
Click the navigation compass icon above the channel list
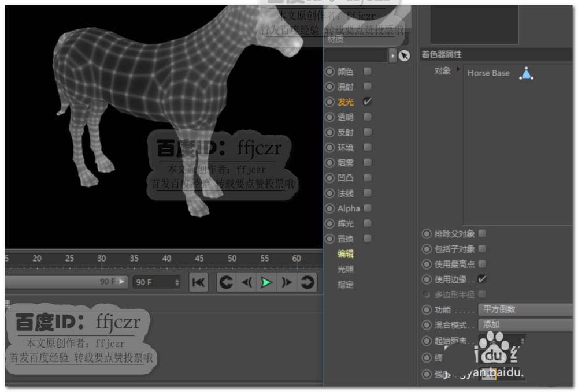(405, 55)
